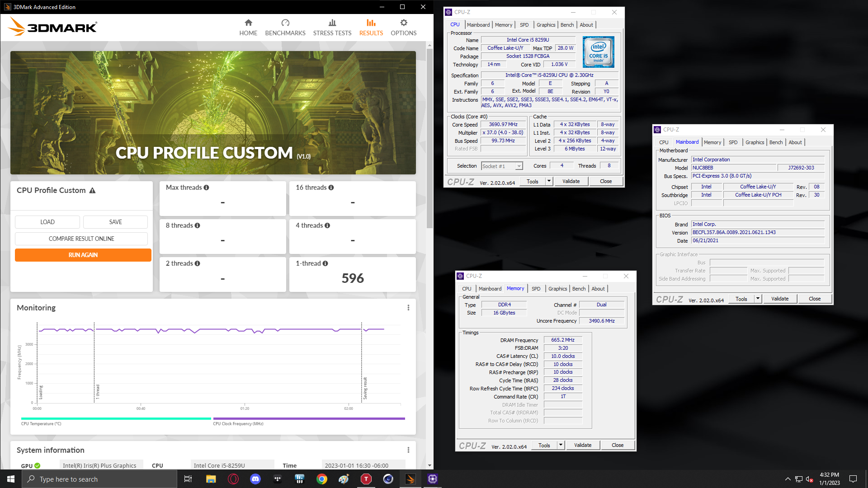Image resolution: width=868 pixels, height=488 pixels.
Task: Open CPU tab in Memory CPU-Z window
Action: point(467,289)
